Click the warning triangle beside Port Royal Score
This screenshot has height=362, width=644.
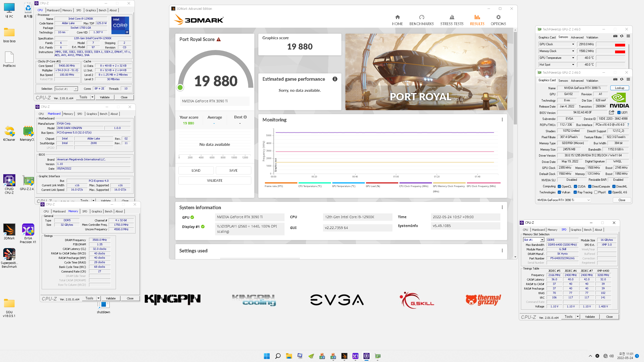[219, 39]
